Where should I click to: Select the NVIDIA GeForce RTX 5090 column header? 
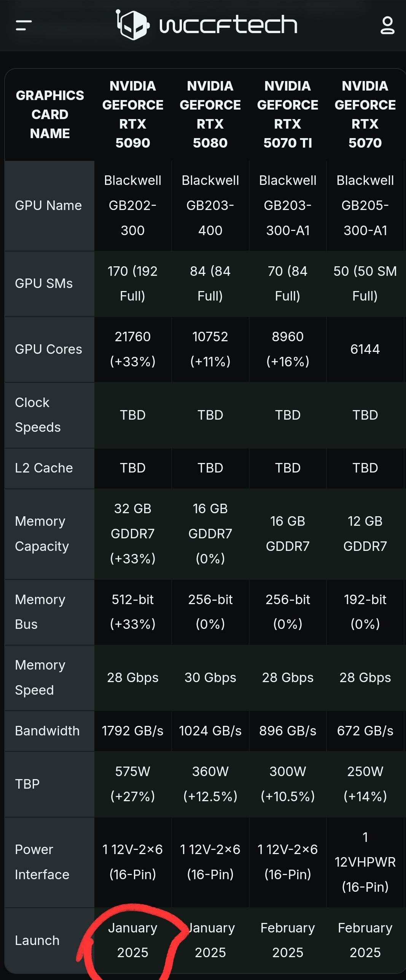(x=133, y=115)
